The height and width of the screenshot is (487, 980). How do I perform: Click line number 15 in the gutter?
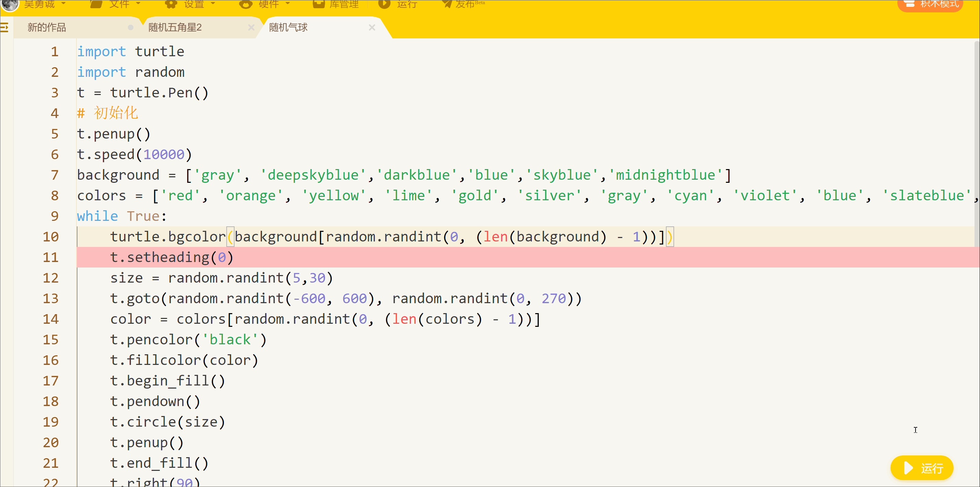click(51, 340)
